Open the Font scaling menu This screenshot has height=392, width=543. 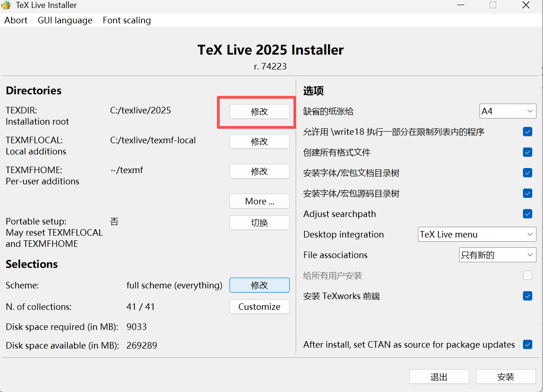[x=126, y=20]
